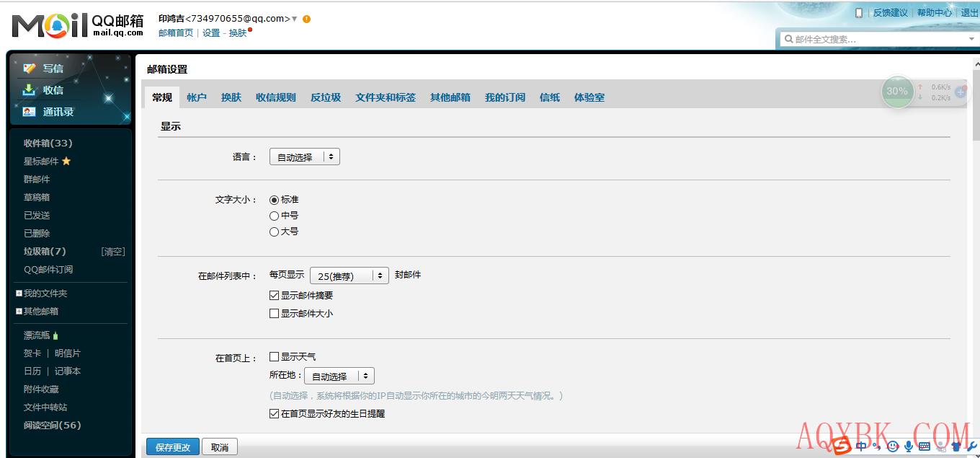Open the 反馈建议 link
The image size is (980, 458).
coord(891,12)
